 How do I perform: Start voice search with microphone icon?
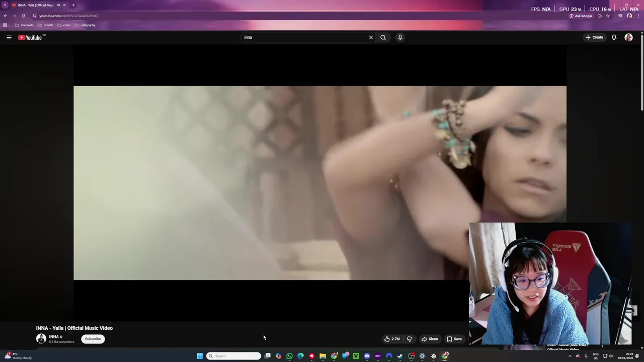point(400,37)
